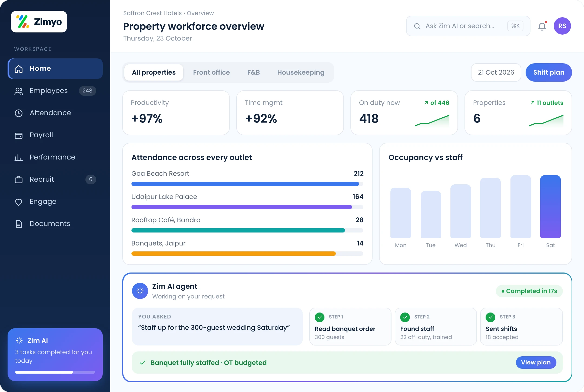Click the Productivity +97% card
This screenshot has height=392, width=584.
(x=176, y=113)
